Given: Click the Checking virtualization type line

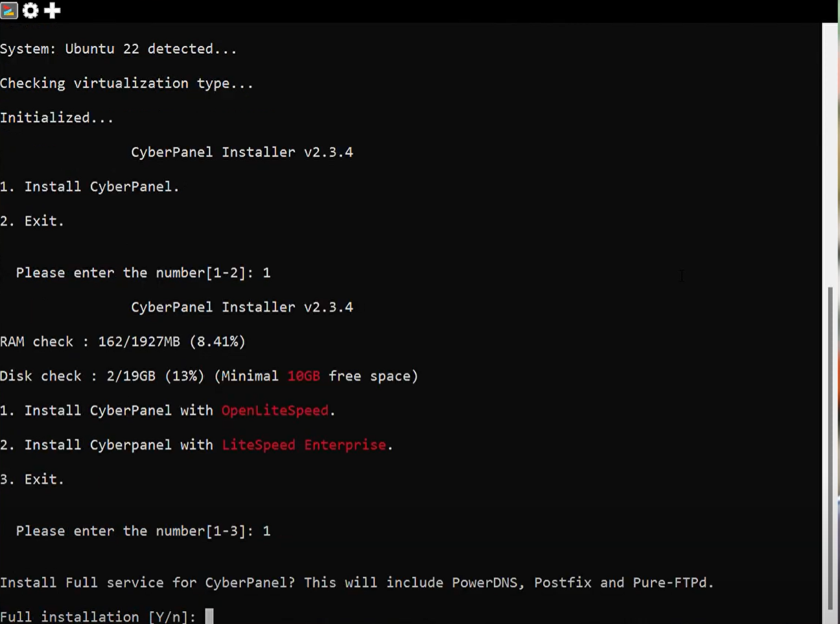Looking at the screenshot, I should point(126,83).
